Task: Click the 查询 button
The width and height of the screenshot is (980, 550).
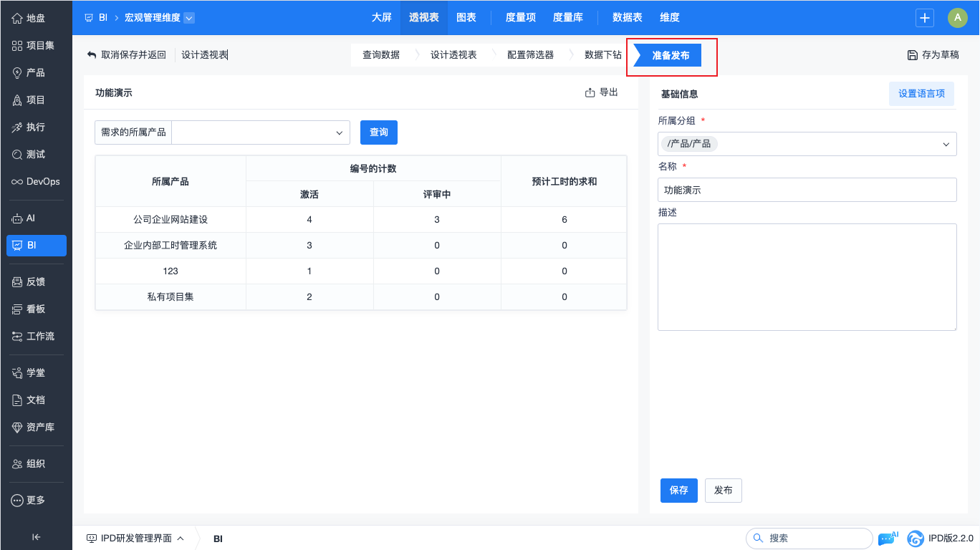Action: 378,132
